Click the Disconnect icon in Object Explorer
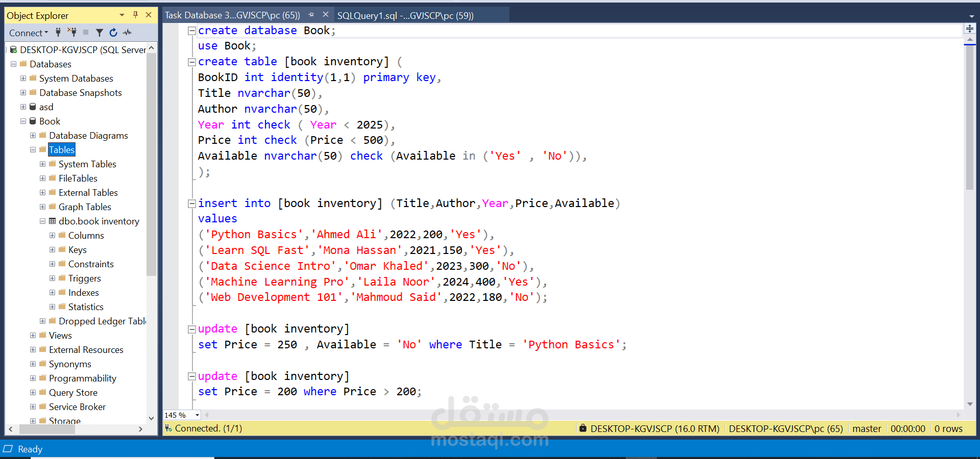Screen dimensions: 980x459 (x=73, y=32)
